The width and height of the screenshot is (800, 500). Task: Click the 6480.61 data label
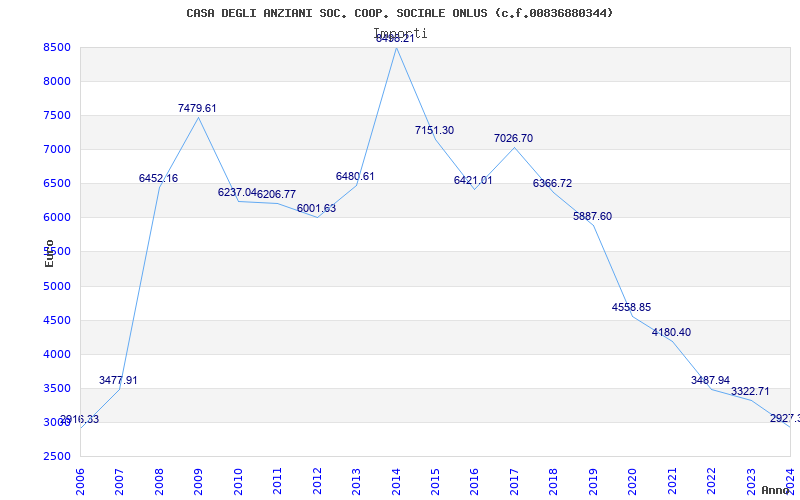355,176
